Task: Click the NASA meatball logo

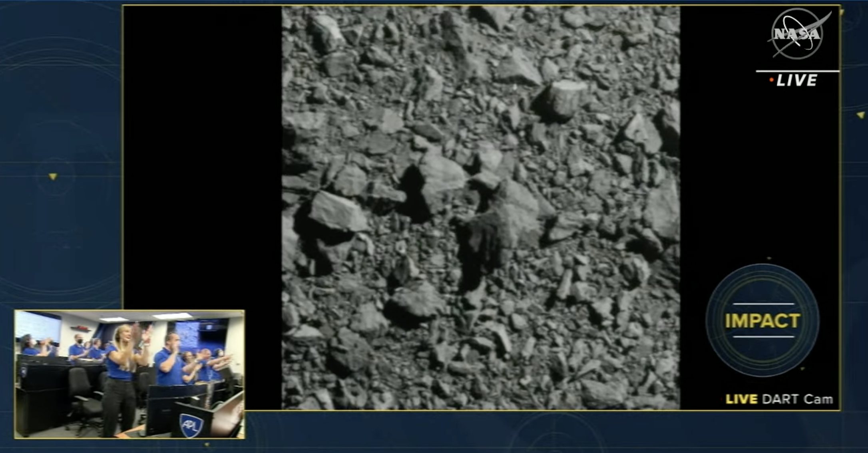Action: pyautogui.click(x=797, y=34)
